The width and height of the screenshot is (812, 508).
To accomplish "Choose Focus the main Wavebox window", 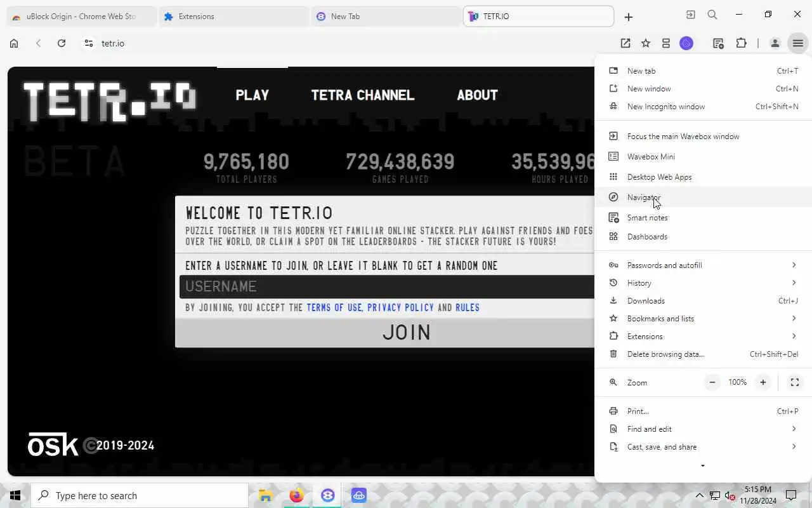I will 703,137.
